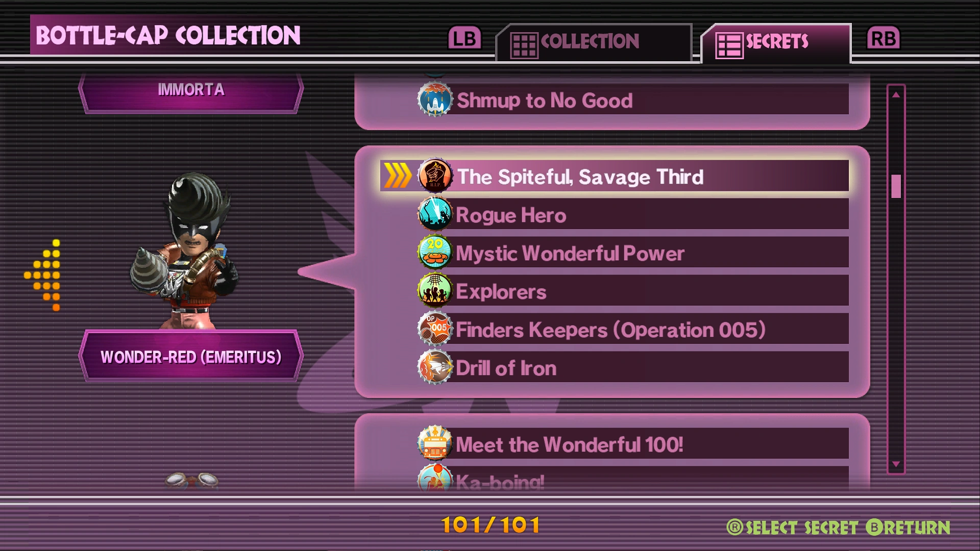Viewport: 980px width, 551px height.
Task: Select the Mystic Wonderful Power cap icon
Action: pos(435,253)
